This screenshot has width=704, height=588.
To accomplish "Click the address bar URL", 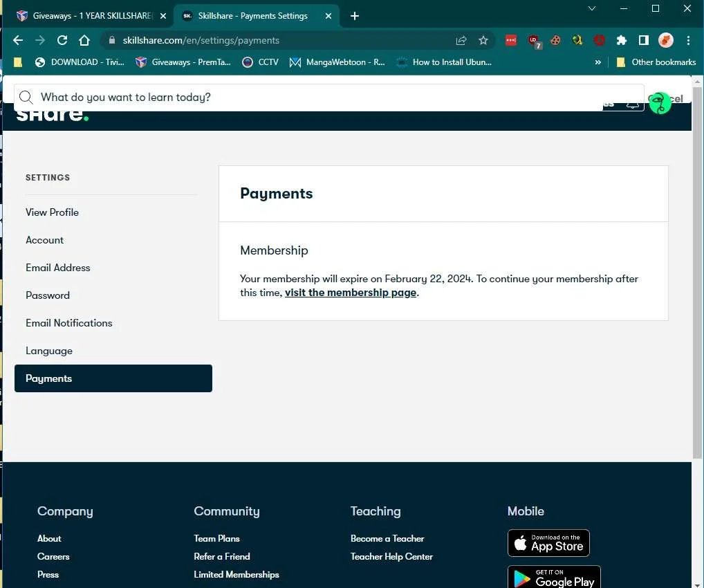I will coord(201,40).
